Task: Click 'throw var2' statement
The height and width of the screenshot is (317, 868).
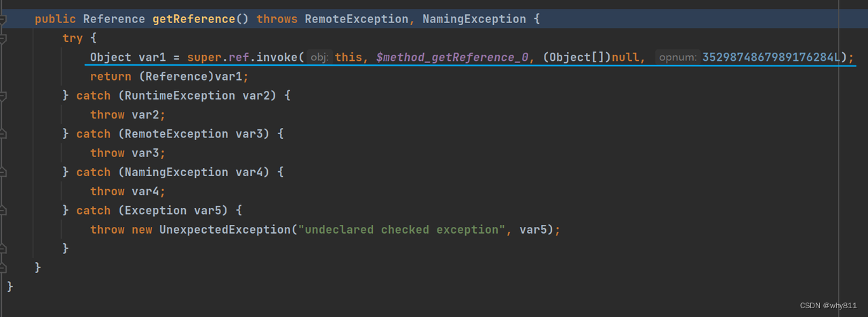Action: click(x=127, y=114)
